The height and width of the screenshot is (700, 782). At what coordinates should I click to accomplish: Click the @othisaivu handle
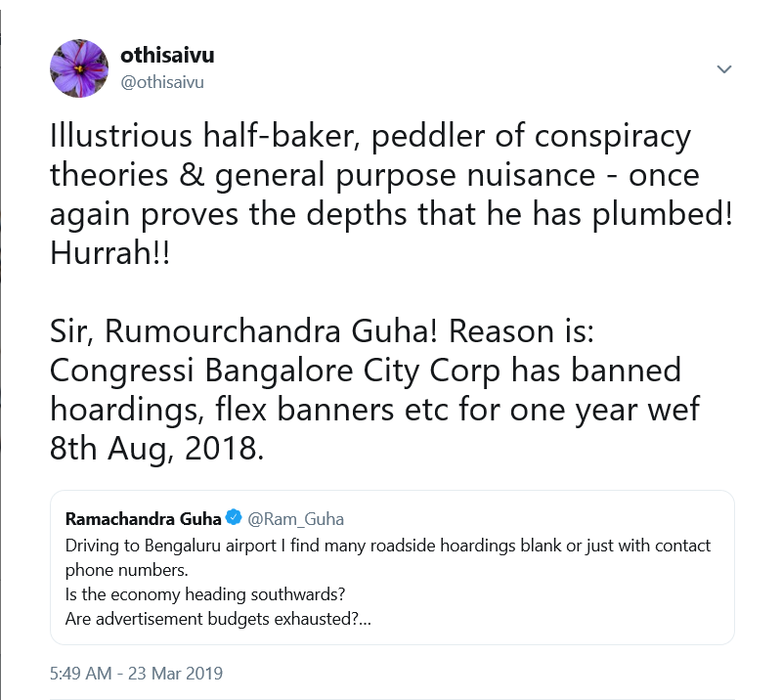(162, 82)
